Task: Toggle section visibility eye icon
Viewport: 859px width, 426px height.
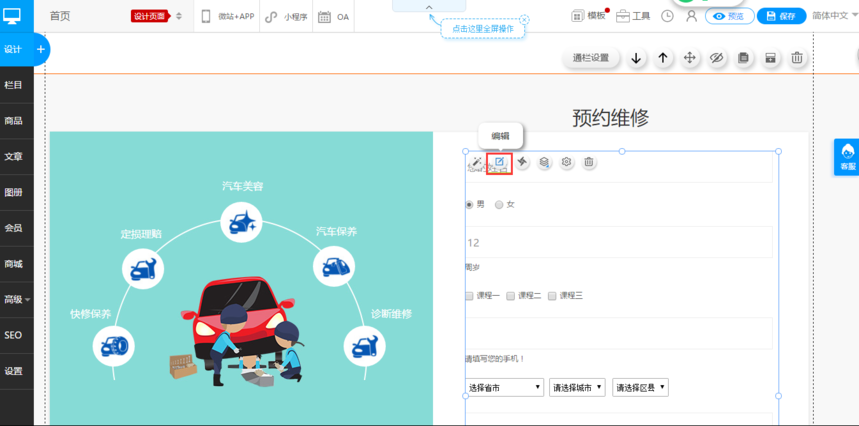Action: (717, 58)
